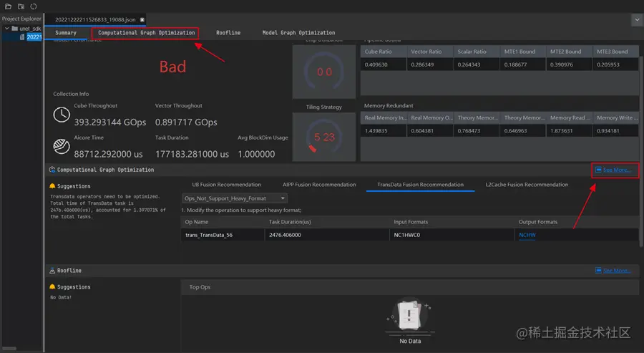This screenshot has height=353, width=644.
Task: Click the NCHW output format link
Action: [527, 235]
